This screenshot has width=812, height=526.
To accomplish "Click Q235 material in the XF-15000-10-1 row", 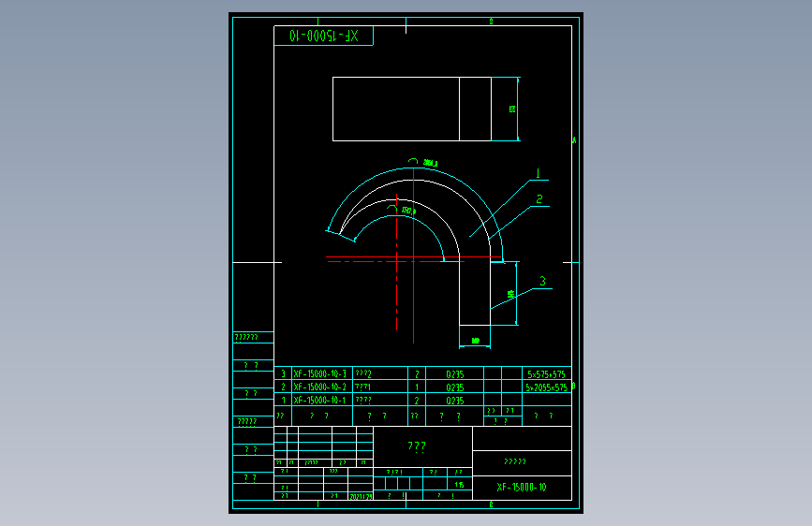I will (455, 401).
